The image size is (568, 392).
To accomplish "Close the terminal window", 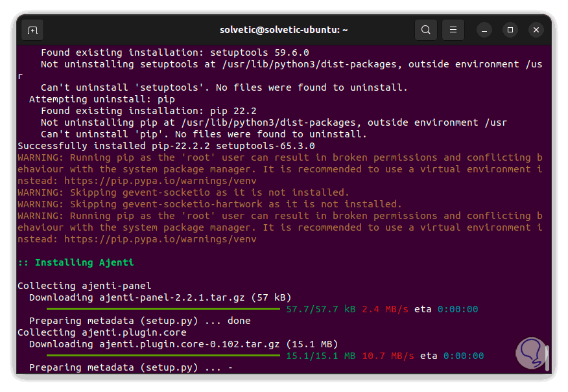I will tap(536, 30).
